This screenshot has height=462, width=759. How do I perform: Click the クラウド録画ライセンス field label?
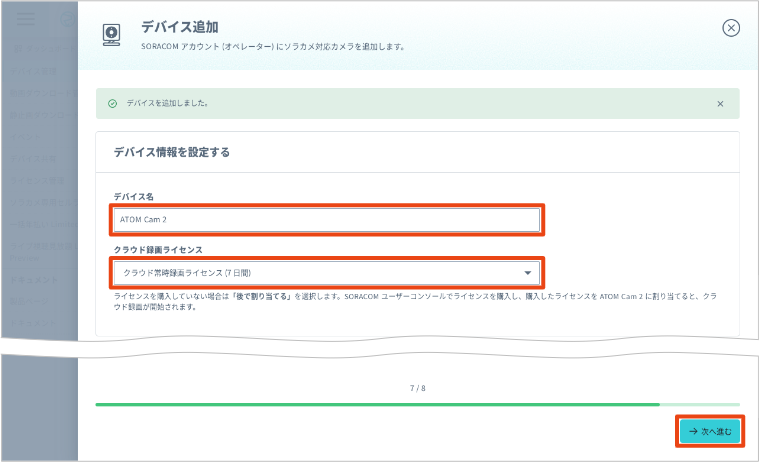161,249
